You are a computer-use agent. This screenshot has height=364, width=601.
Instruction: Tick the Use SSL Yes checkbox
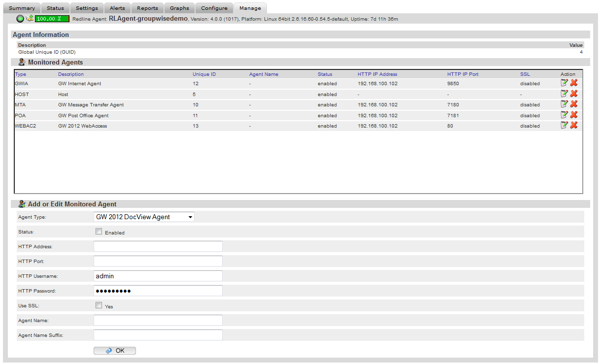click(x=99, y=305)
